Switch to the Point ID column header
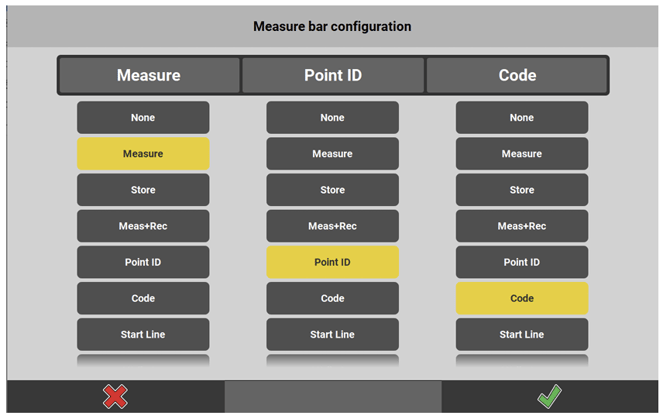 pos(333,75)
